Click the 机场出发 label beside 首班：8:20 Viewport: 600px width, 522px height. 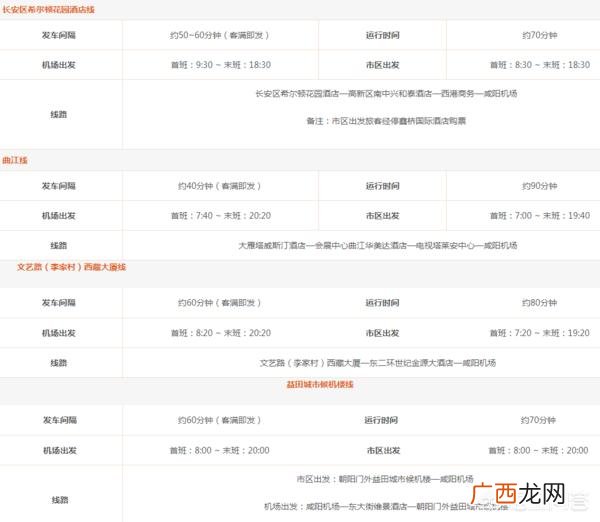[x=59, y=333]
